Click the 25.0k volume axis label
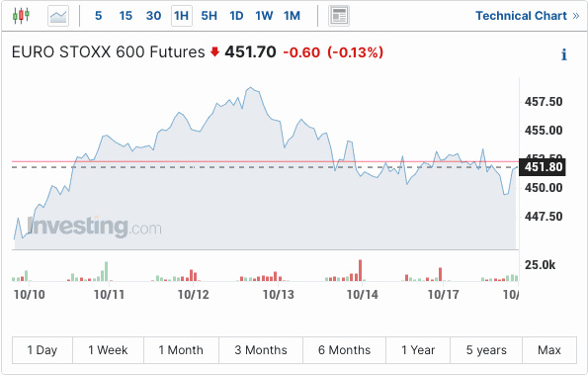 pyautogui.click(x=540, y=265)
